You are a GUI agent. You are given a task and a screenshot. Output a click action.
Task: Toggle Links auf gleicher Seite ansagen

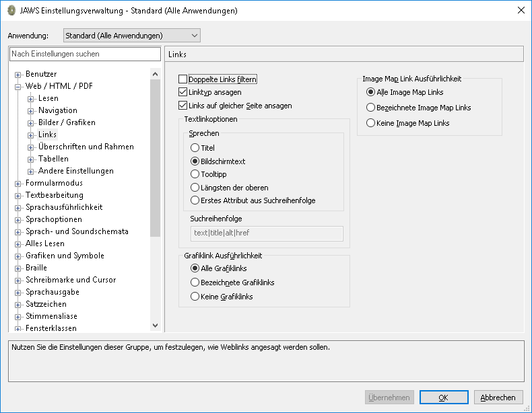tap(183, 106)
